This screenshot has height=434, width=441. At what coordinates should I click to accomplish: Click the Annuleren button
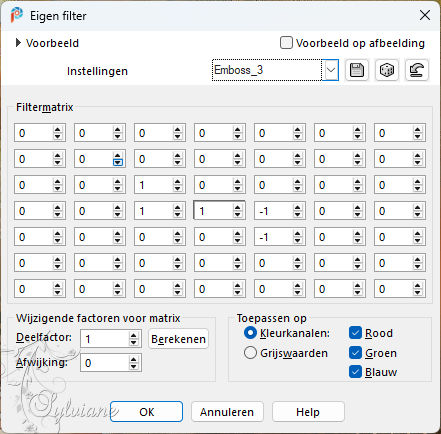[x=227, y=412]
